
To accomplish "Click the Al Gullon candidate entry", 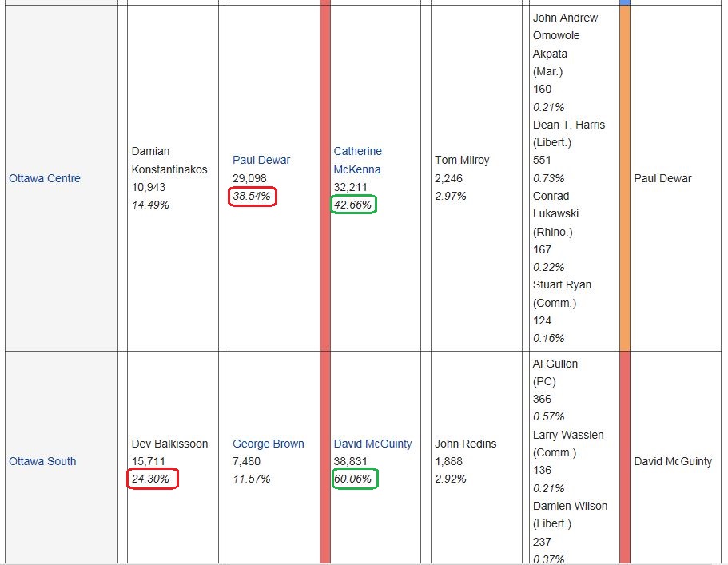I will [x=555, y=364].
